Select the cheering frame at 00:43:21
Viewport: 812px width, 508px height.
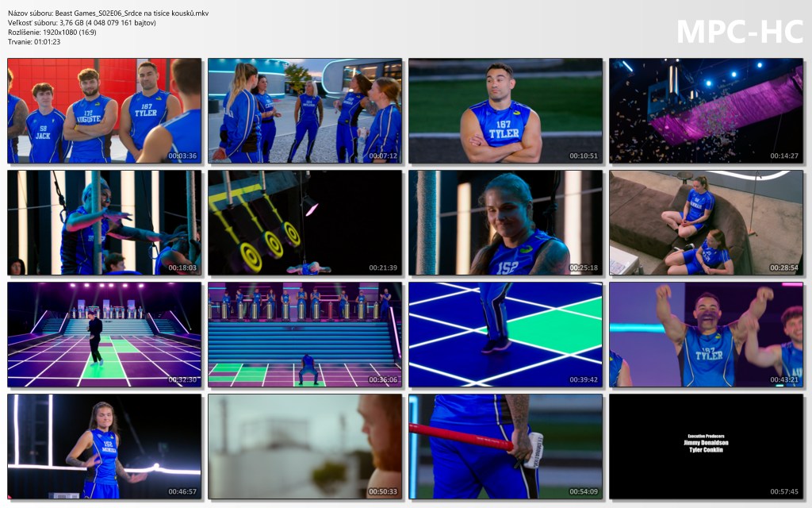click(706, 334)
